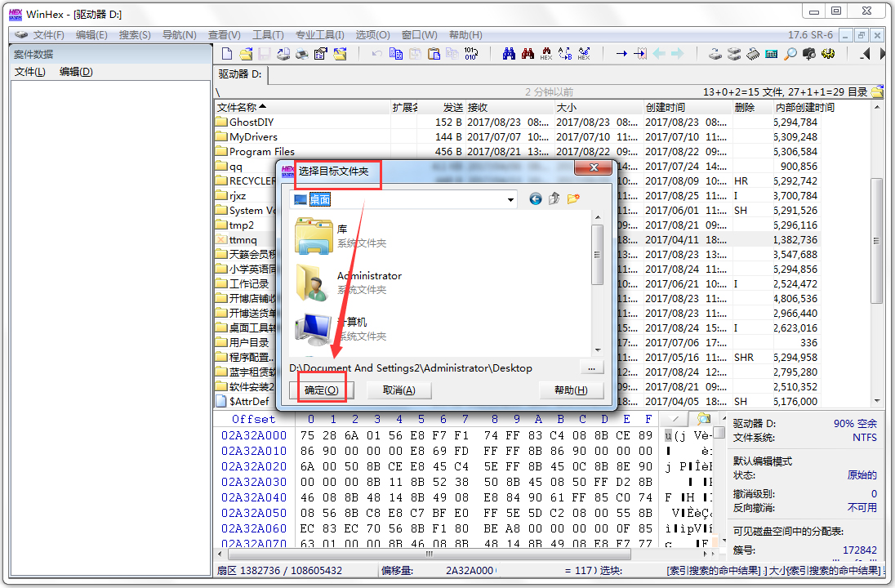Click the New file toolbar icon
Viewport: 895px width, 588px height.
pos(226,54)
